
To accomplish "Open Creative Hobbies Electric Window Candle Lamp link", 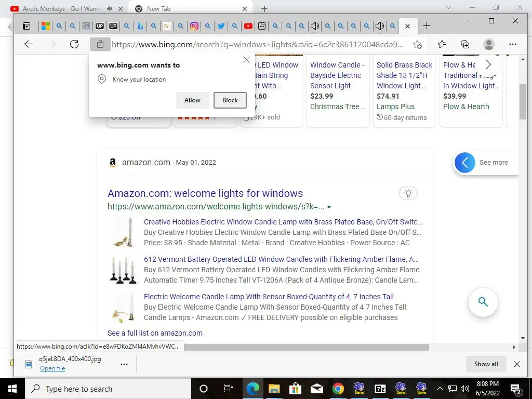I will (283, 222).
